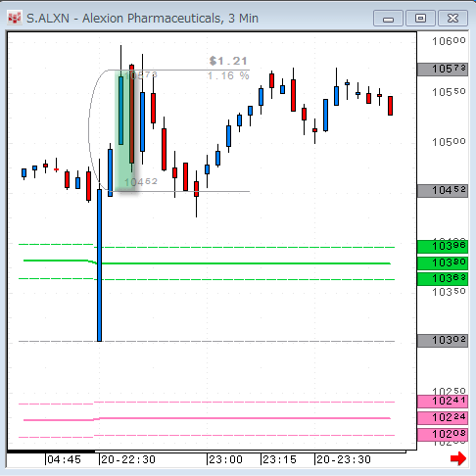Image resolution: width=476 pixels, height=476 pixels.
Task: Click the 104.52 label inside the measurement box
Action: [x=141, y=182]
